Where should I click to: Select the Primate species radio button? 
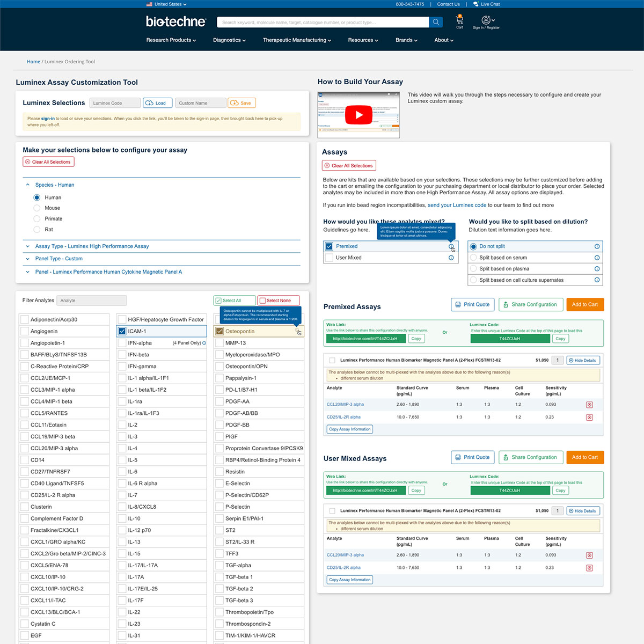point(37,219)
